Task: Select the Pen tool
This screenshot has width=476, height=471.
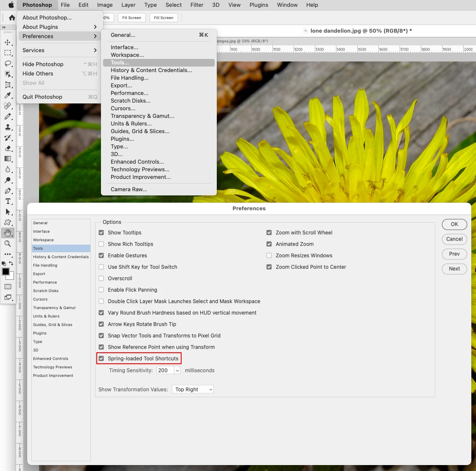Action: (8, 191)
